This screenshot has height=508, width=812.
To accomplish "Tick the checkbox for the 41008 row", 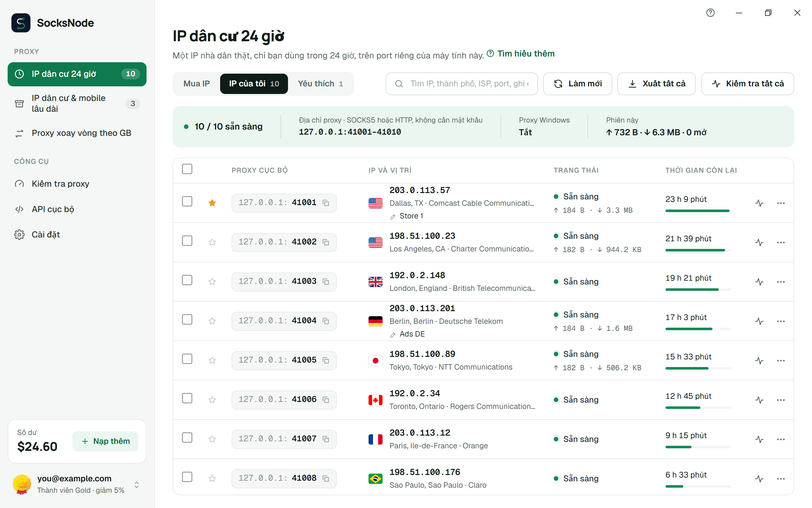I will 187,477.
